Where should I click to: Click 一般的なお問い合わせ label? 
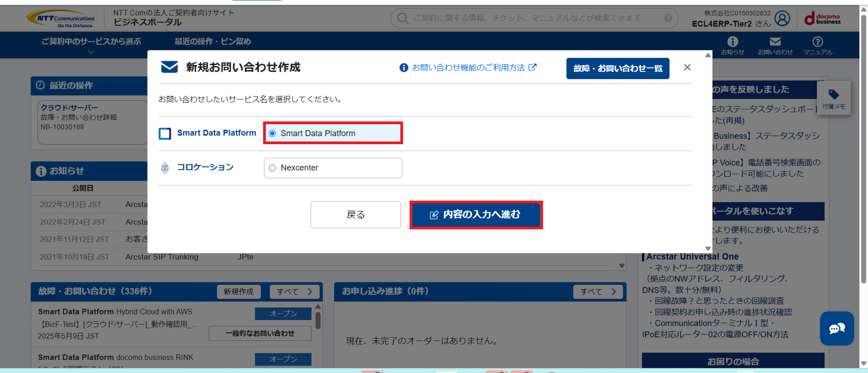coord(260,333)
